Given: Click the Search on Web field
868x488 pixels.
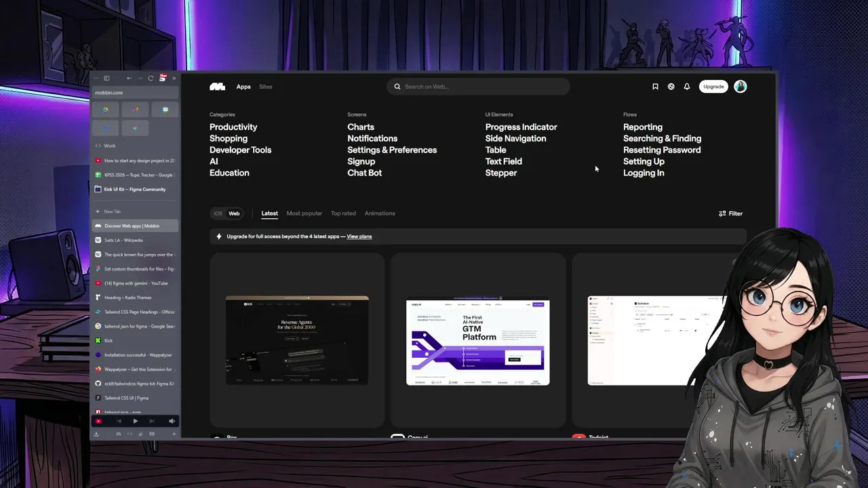Looking at the screenshot, I should click(478, 87).
